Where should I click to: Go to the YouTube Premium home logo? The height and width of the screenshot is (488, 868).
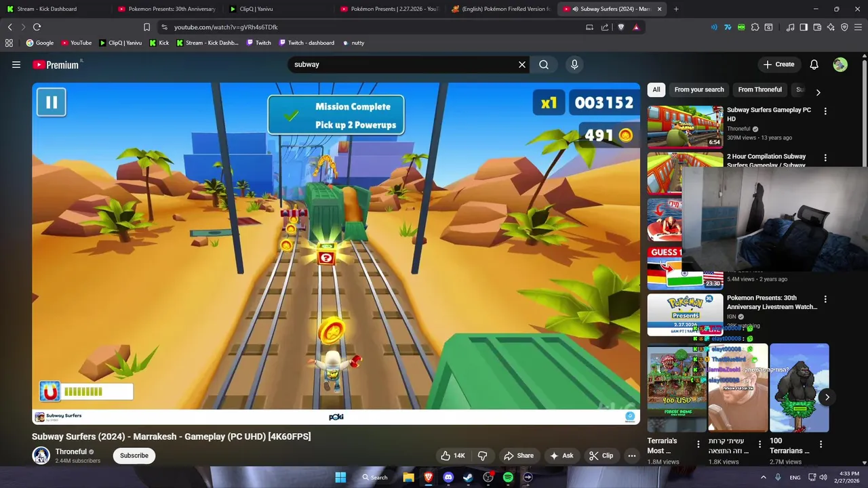coord(56,64)
